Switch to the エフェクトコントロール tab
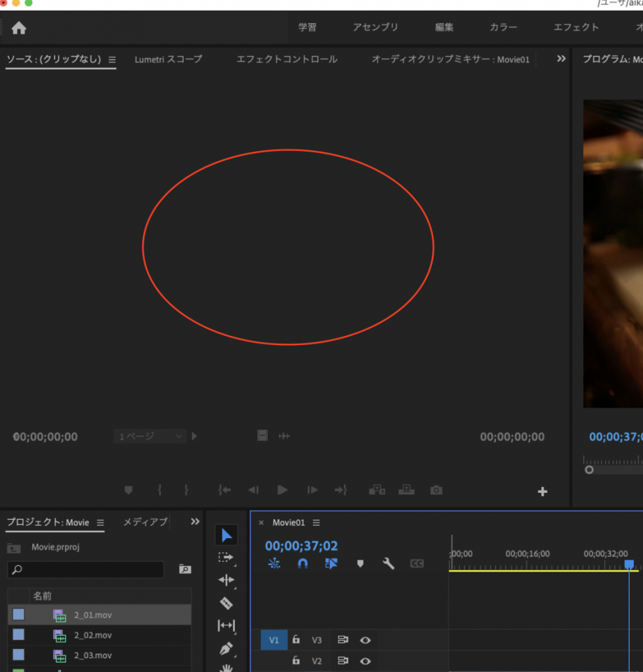The height and width of the screenshot is (672, 643). 287,59
